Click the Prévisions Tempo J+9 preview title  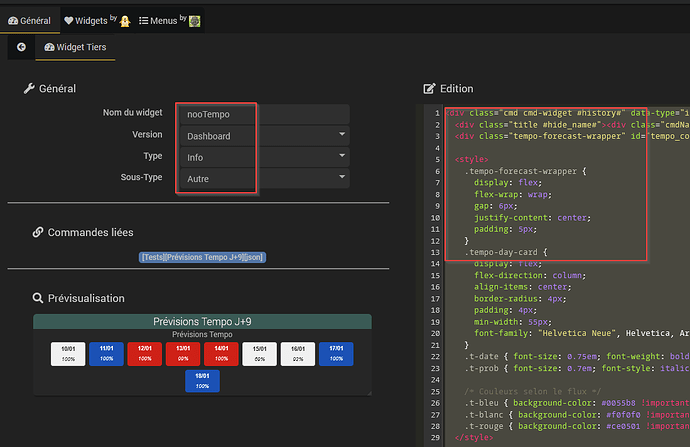[x=202, y=321]
